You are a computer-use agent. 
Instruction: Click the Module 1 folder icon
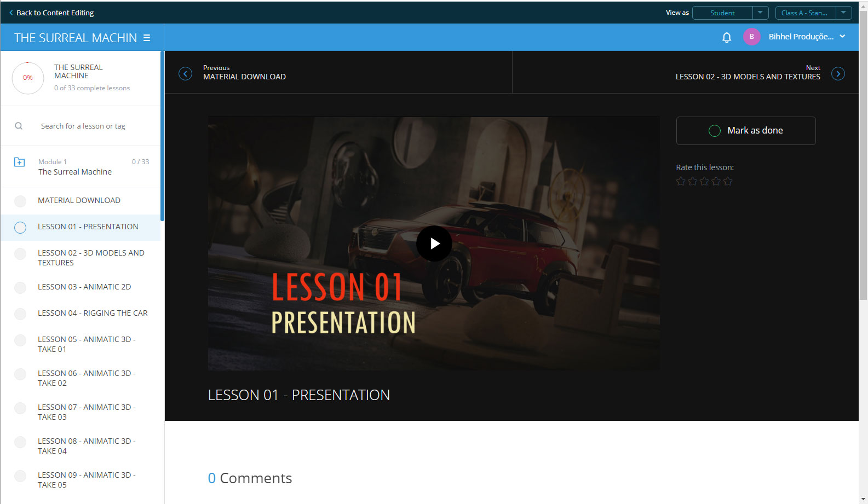[19, 162]
